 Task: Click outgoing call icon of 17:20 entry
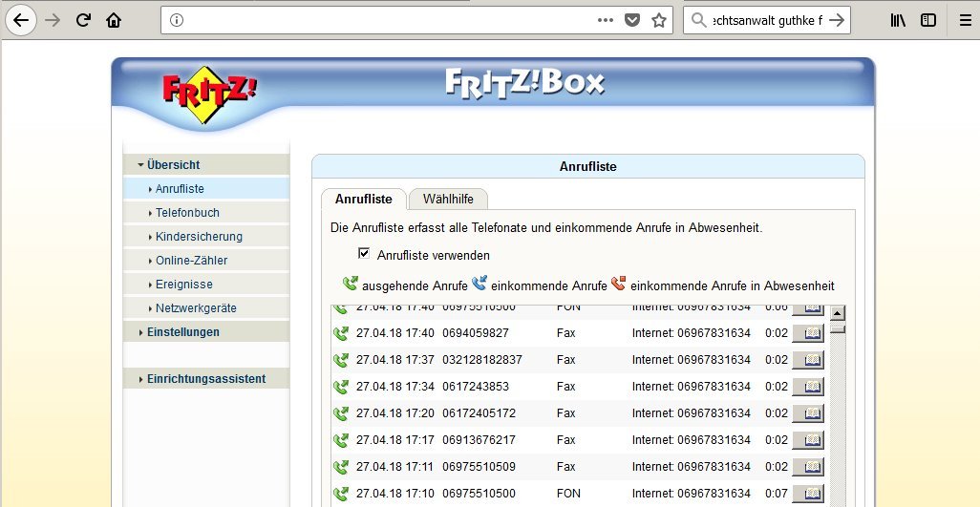[x=341, y=413]
